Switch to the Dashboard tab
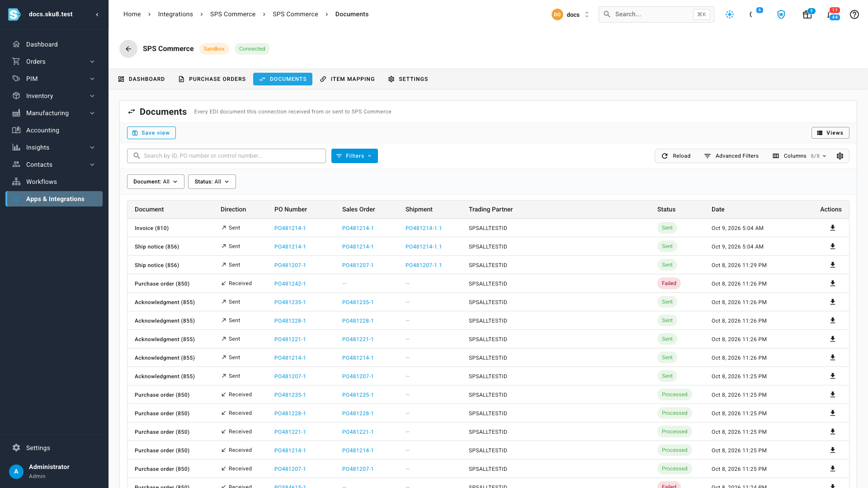 [142, 79]
